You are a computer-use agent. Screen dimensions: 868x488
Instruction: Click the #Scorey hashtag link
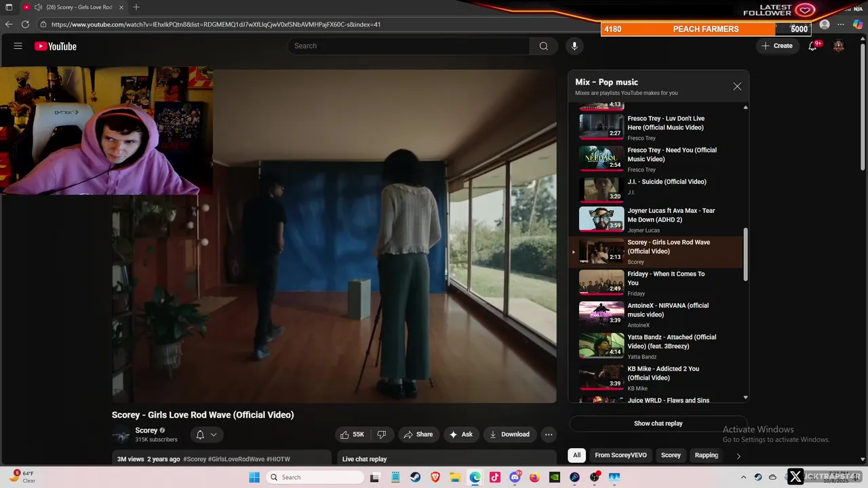pos(195,460)
